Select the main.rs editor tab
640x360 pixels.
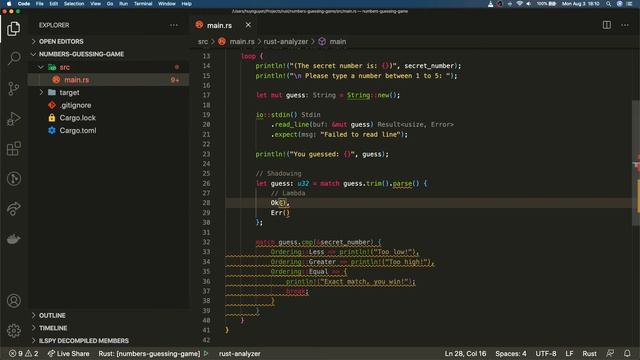click(219, 25)
